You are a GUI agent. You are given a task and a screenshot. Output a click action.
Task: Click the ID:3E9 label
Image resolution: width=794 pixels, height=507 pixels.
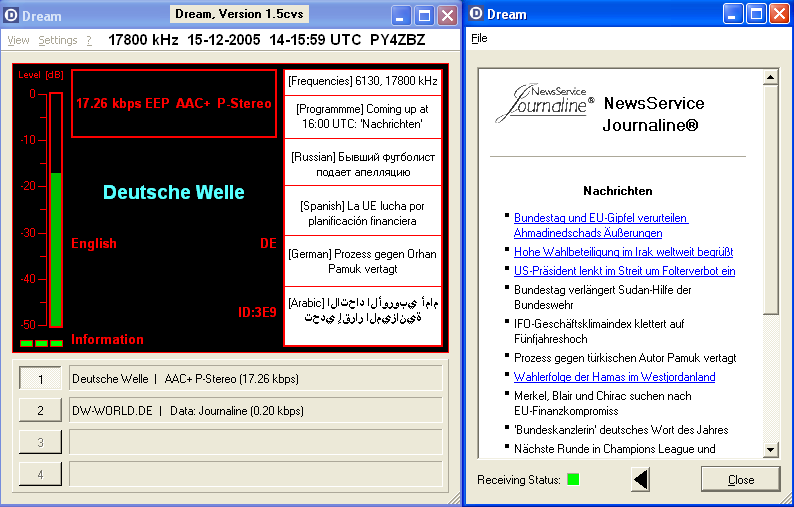(x=257, y=312)
